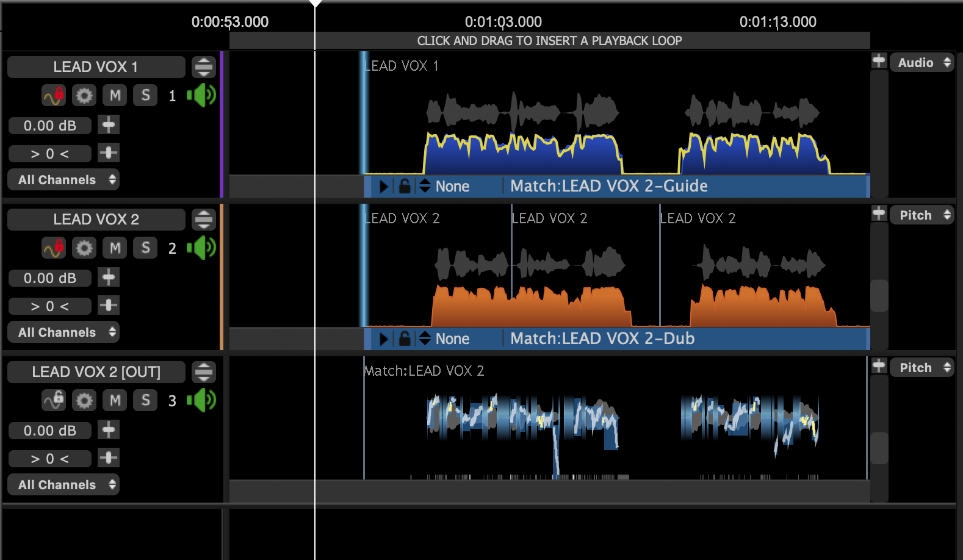
Task: Click the LEAD VOX 2 [OUT] track name button
Action: coord(96,372)
